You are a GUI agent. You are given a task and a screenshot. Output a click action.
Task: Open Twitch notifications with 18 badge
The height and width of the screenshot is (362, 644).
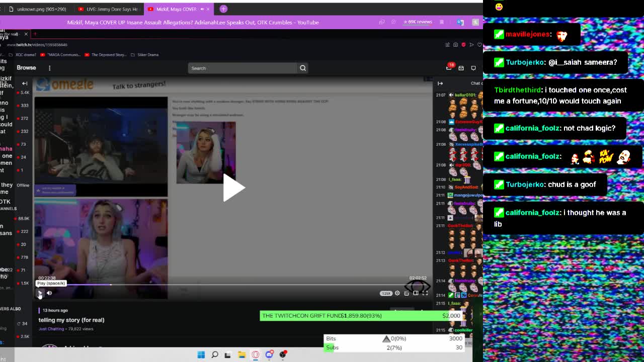point(449,67)
